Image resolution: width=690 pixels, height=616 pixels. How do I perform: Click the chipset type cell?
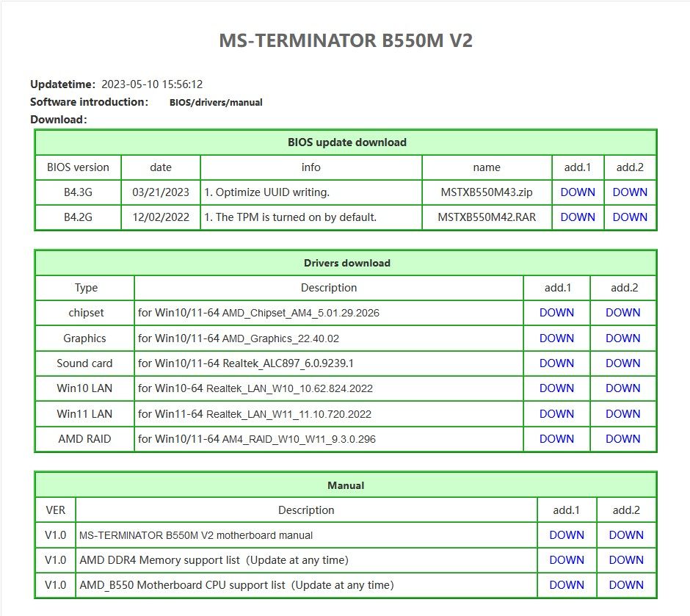coord(85,313)
